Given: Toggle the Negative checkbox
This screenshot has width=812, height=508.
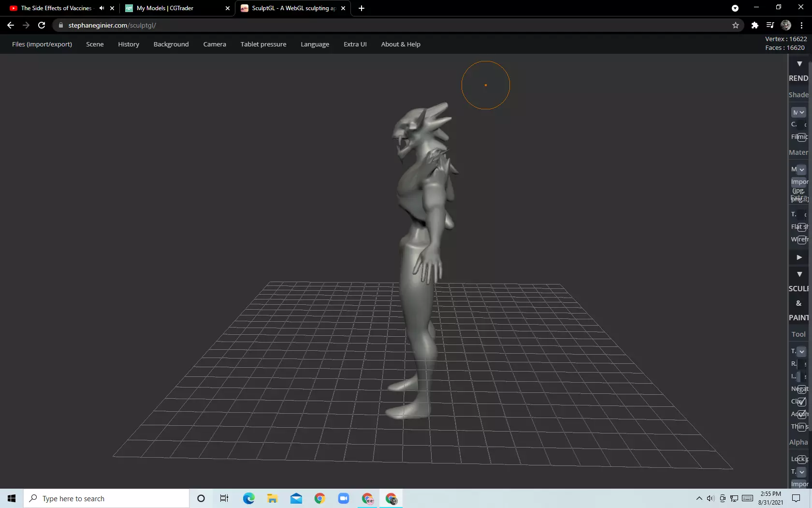Looking at the screenshot, I should [x=802, y=389].
